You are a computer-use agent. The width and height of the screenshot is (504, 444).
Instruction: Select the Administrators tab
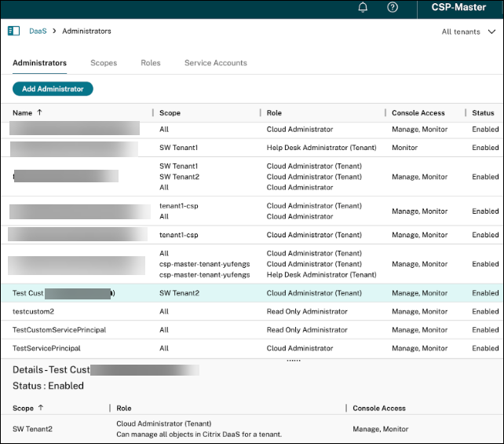click(39, 63)
